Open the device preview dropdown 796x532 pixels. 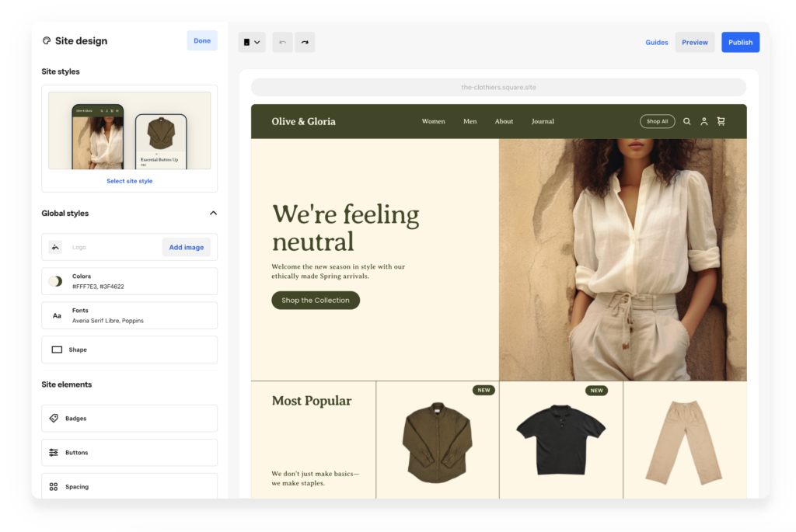(250, 42)
